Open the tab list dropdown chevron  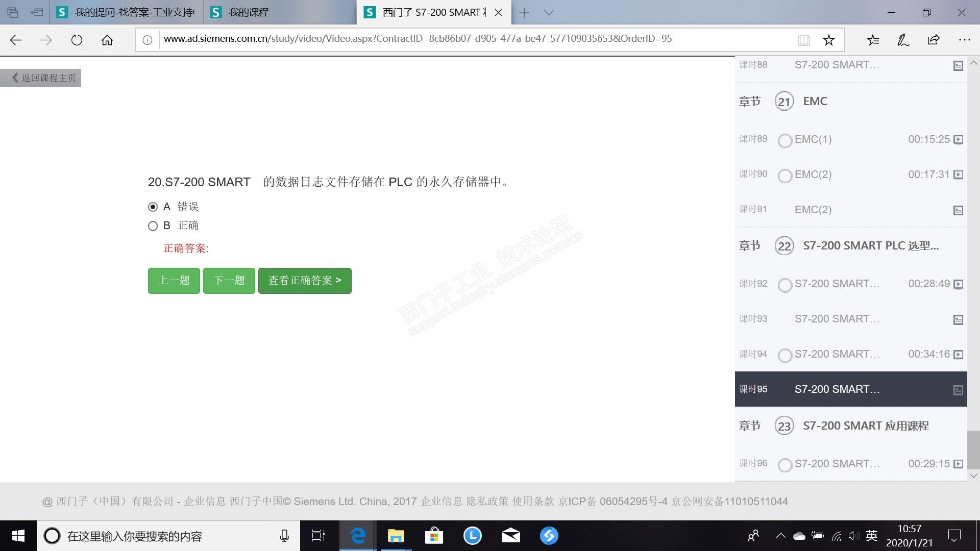pyautogui.click(x=549, y=13)
